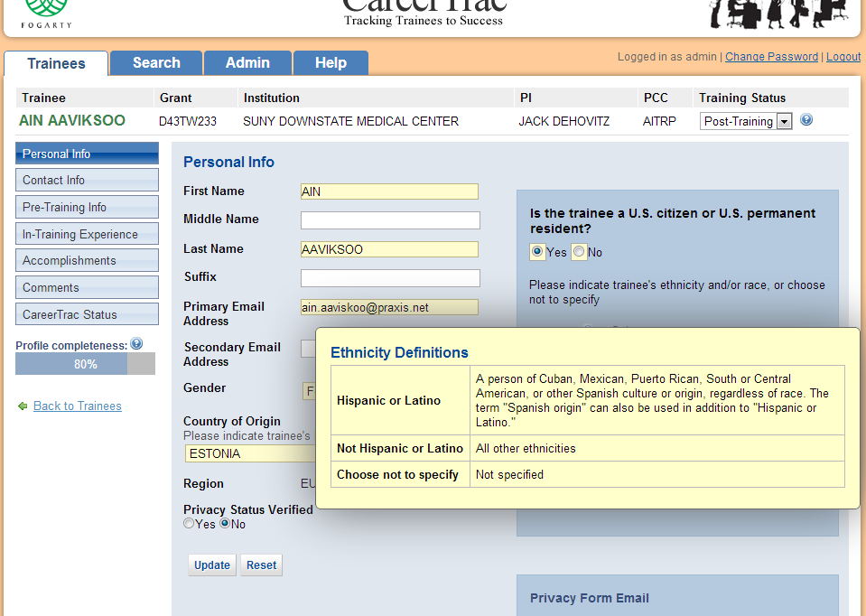The width and height of the screenshot is (866, 616).
Task: Open Training Status help icon
Action: (806, 119)
